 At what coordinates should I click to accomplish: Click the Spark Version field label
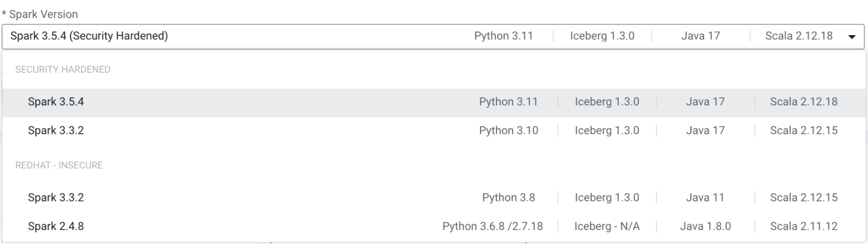pyautogui.click(x=43, y=14)
